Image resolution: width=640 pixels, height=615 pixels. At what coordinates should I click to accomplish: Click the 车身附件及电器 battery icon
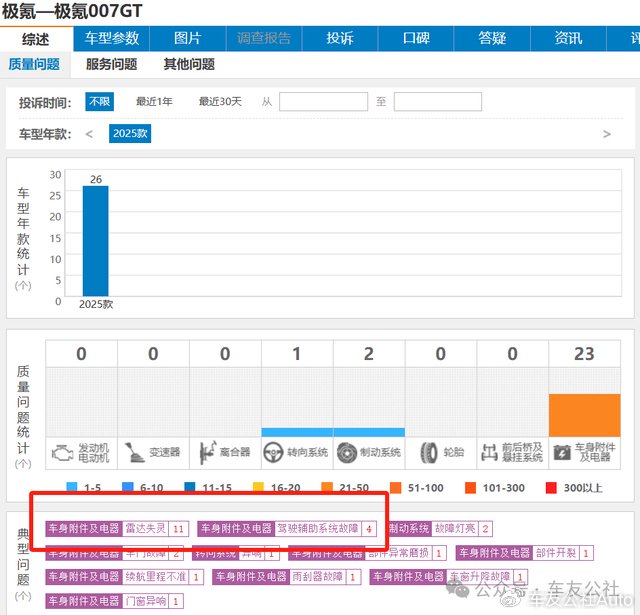point(562,453)
